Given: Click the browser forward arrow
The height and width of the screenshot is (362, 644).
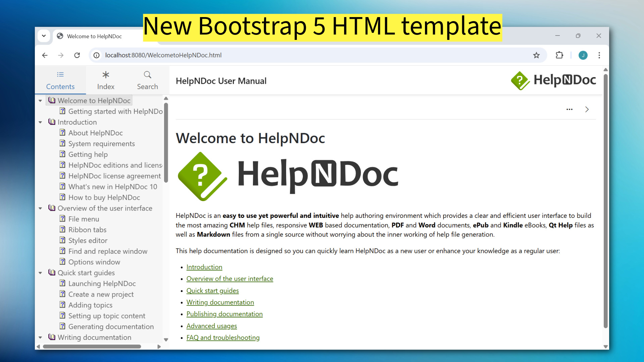Looking at the screenshot, I should coord(61,55).
